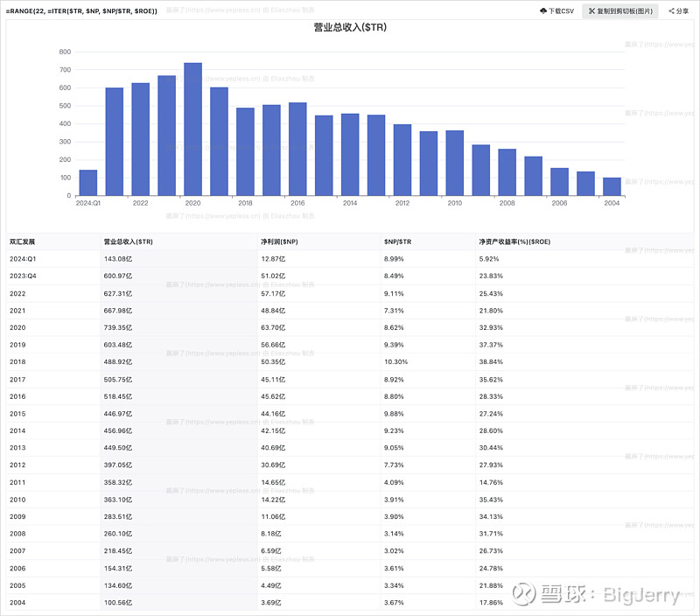Click 下载CSV button label
The image size is (700, 616).
coord(561,10)
